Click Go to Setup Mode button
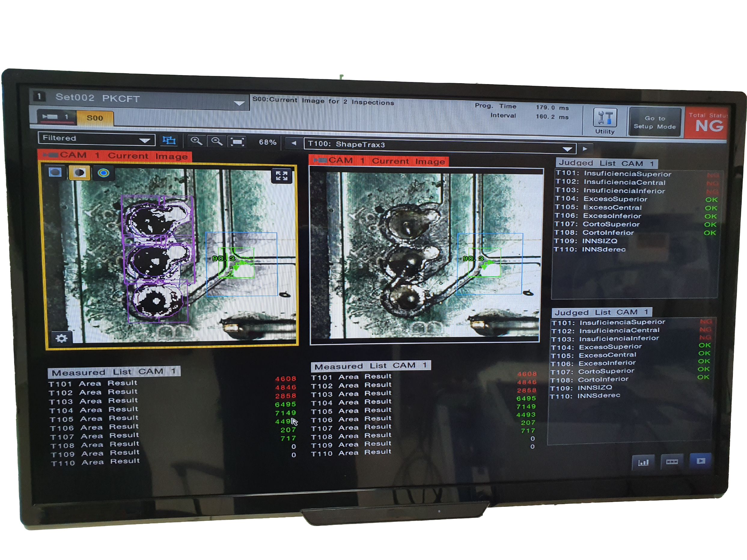Screen dimensions: 747x560 [x=655, y=122]
